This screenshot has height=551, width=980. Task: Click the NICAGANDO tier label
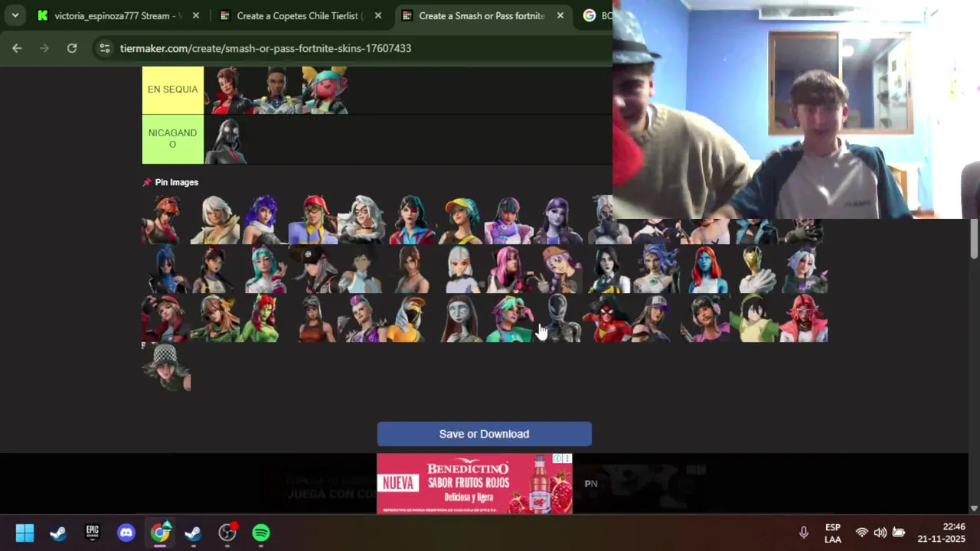point(173,139)
